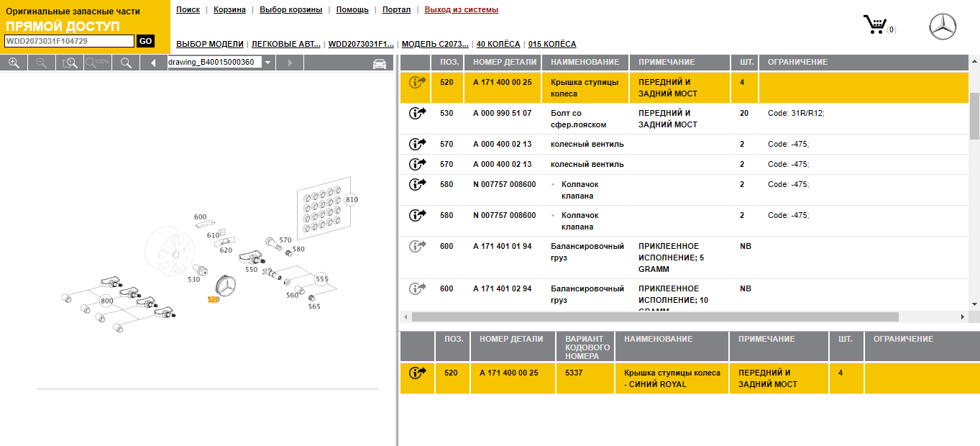Click the Выход из системы link

(461, 9)
